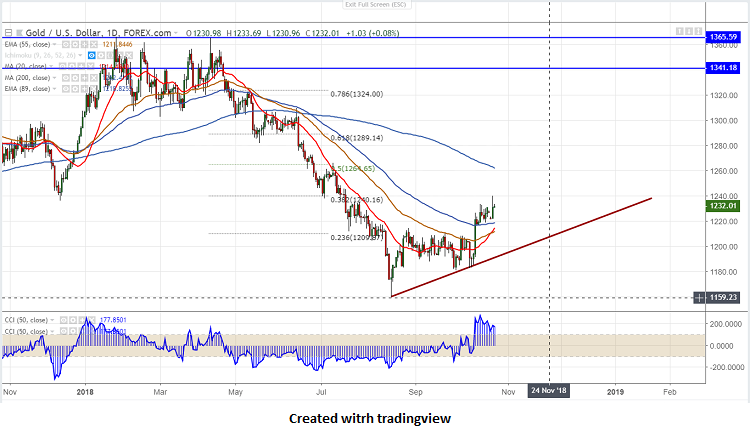This screenshot has height=435, width=751.
Task: Open settings for lower CCI (50, close)
Action: coord(73,331)
